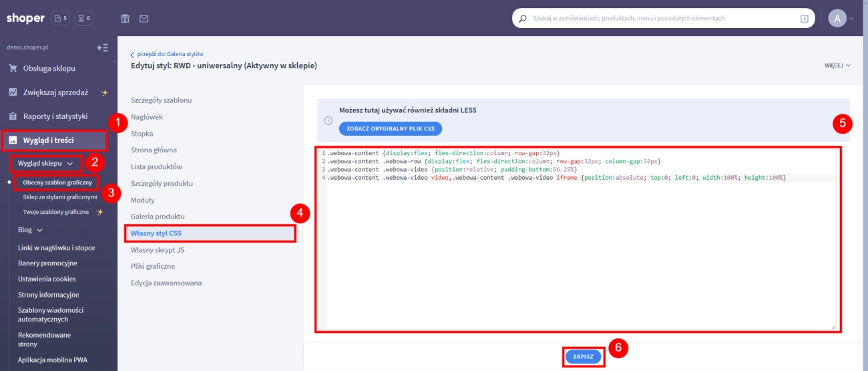Screen dimensions: 868x371
Task: Click the document counter badge showing 5
Action: [x=60, y=18]
